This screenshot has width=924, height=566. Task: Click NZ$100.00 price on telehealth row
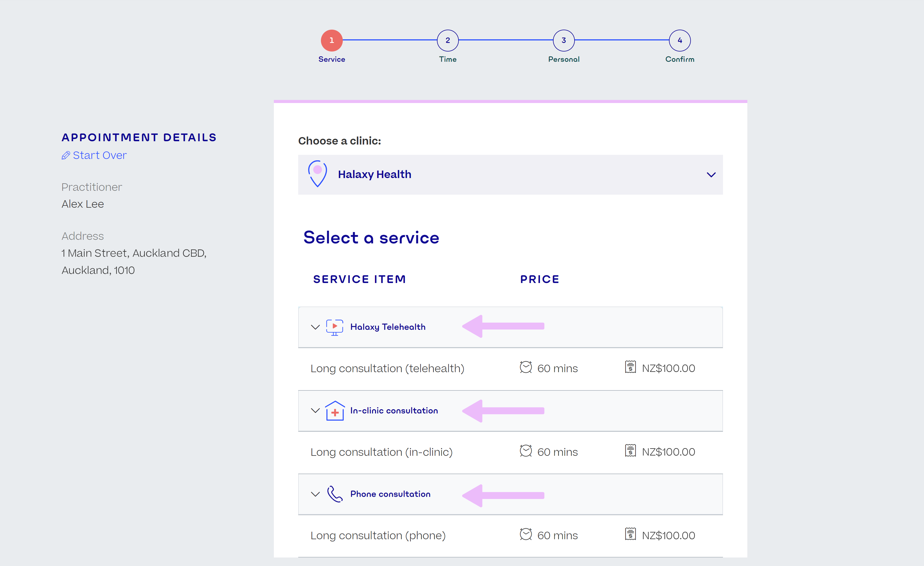(x=668, y=368)
